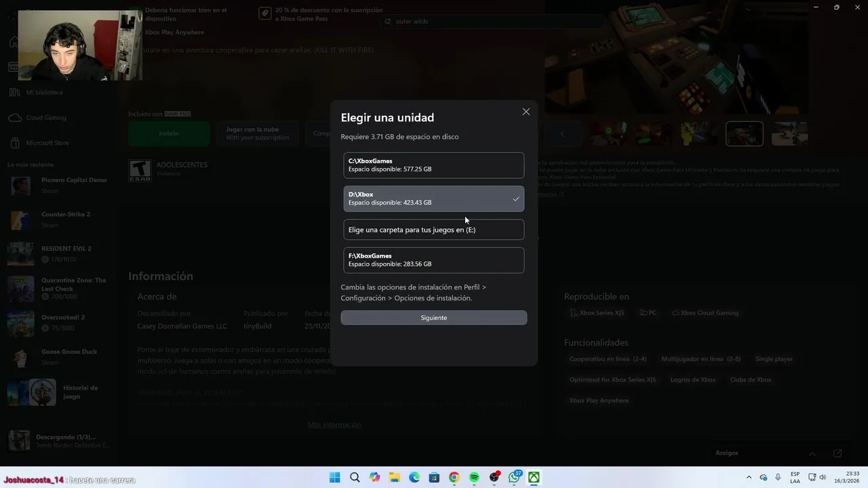The width and height of the screenshot is (868, 488).
Task: Open Windows Search on taskbar
Action: 355,477
